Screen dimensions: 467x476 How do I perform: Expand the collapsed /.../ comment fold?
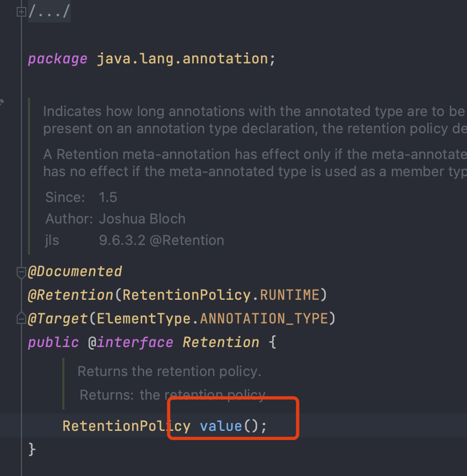pyautogui.click(x=21, y=12)
